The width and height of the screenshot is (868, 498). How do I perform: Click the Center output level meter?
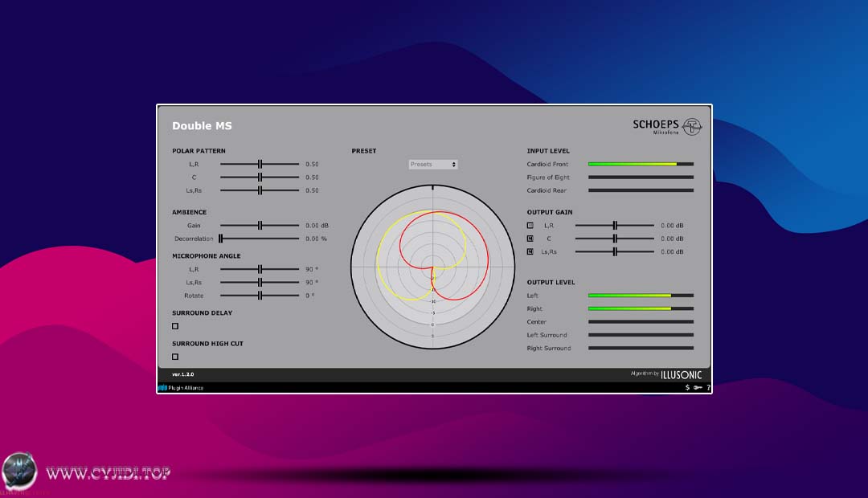(x=641, y=321)
